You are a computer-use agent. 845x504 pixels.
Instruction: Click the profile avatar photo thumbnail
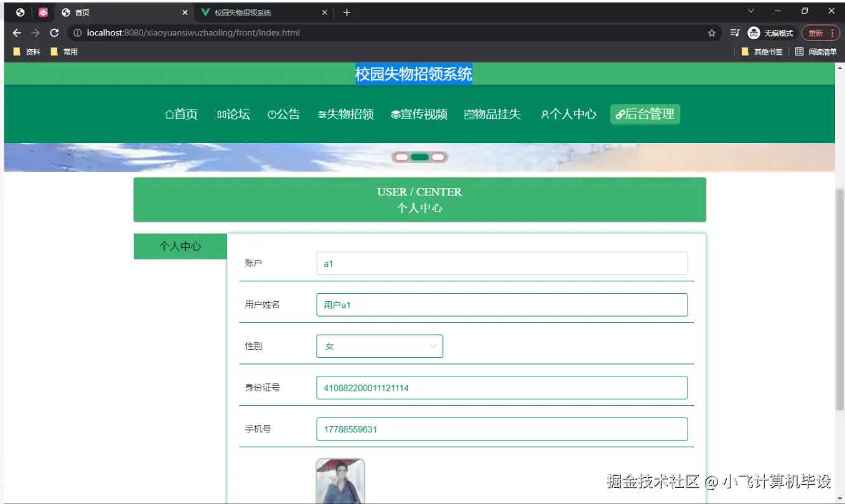(x=340, y=481)
